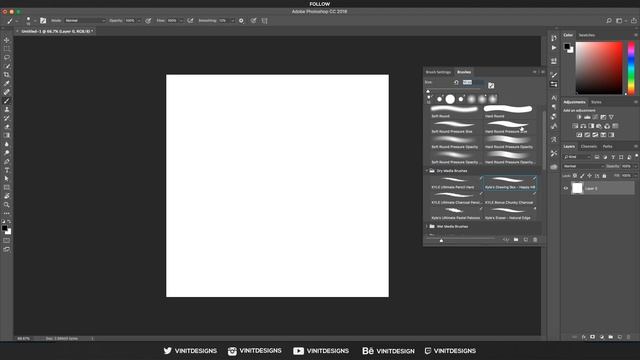The image size is (640, 360).
Task: Open the search icon in options bar
Action: click(609, 20)
